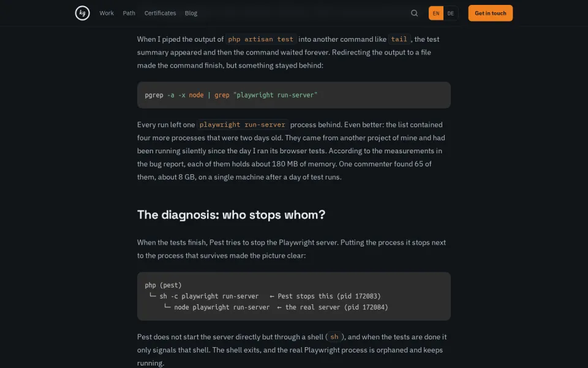Image resolution: width=588 pixels, height=368 pixels.
Task: Click the Get in touch button
Action: (490, 13)
